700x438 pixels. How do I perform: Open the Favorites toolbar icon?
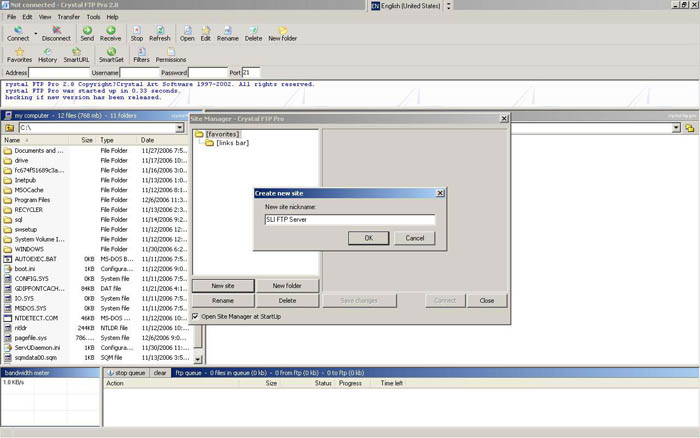click(x=19, y=55)
